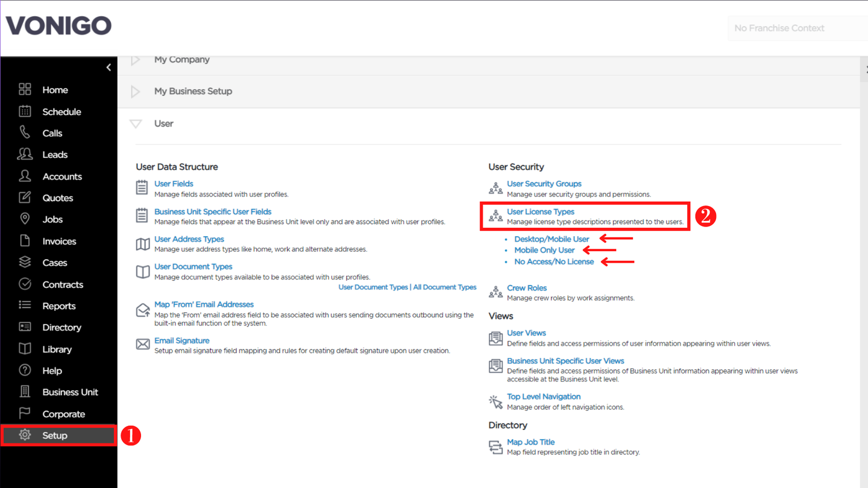
Task: Collapse the left sidebar with chevron
Action: tap(108, 67)
